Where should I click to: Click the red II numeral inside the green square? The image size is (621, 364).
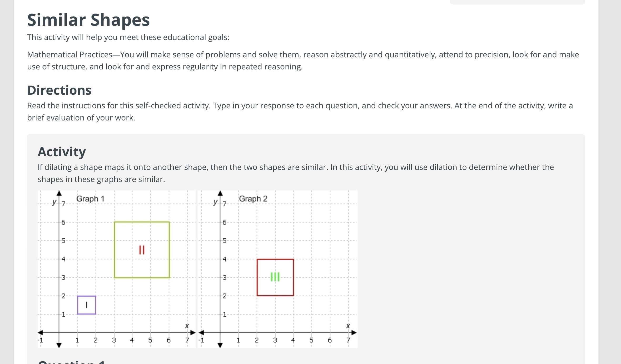[142, 250]
